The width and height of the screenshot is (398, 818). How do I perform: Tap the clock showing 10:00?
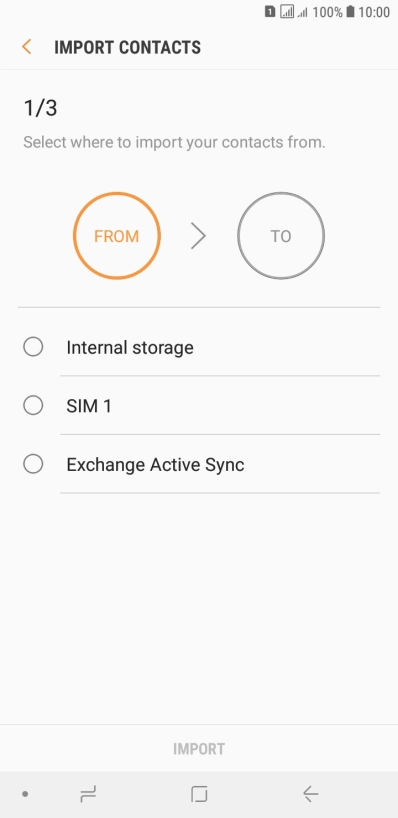374,12
